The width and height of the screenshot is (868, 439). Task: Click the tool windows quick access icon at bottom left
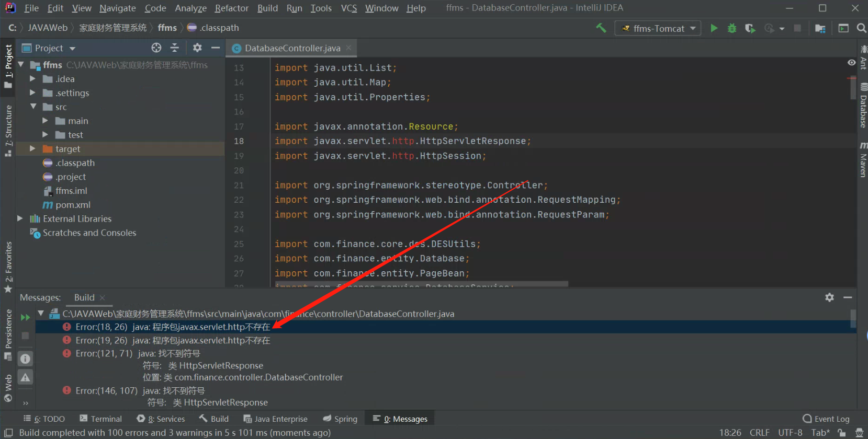(x=8, y=433)
